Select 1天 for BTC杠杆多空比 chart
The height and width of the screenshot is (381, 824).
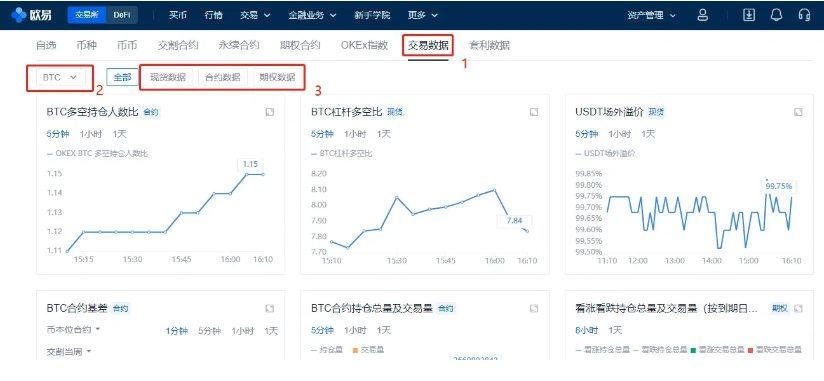point(384,134)
